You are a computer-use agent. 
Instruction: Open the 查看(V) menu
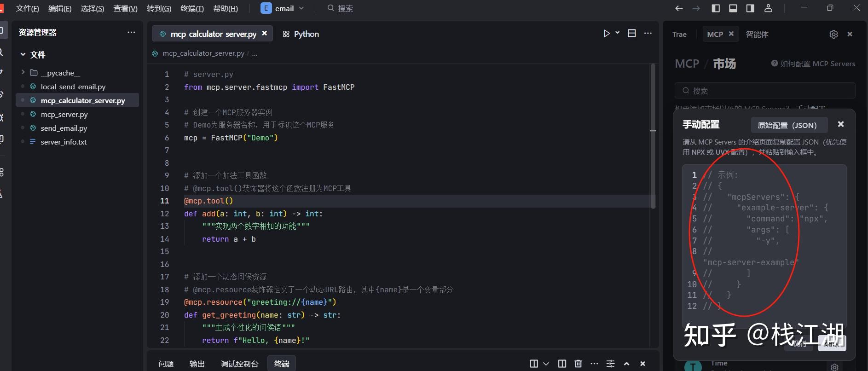point(126,8)
